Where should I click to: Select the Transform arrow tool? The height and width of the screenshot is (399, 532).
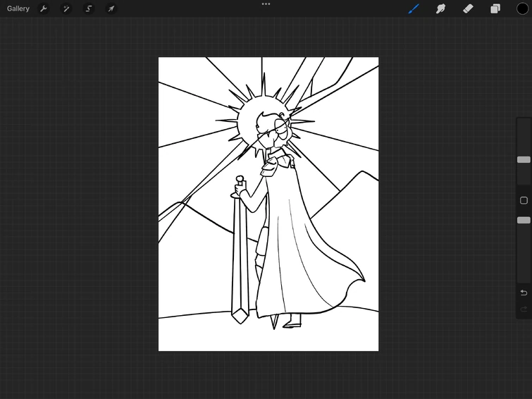point(111,8)
